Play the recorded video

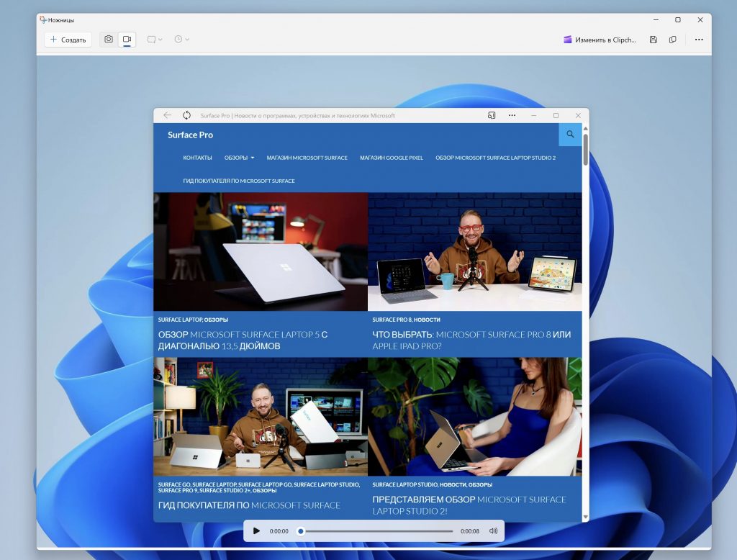256,531
